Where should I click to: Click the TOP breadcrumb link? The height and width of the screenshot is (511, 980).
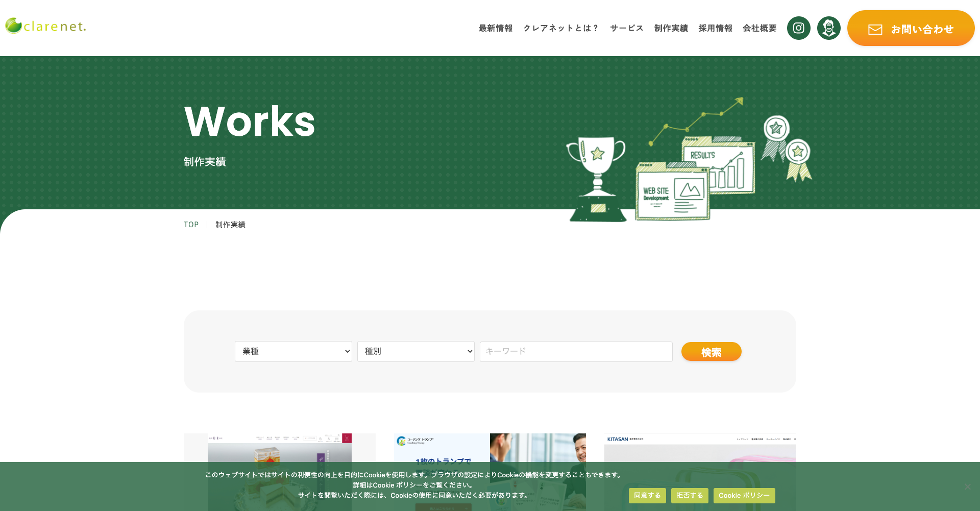191,225
